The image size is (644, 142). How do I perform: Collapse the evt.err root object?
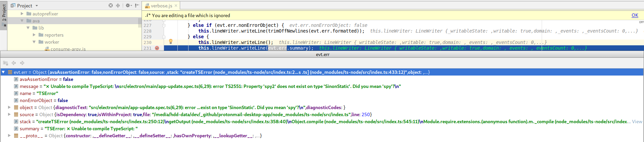coord(3,72)
